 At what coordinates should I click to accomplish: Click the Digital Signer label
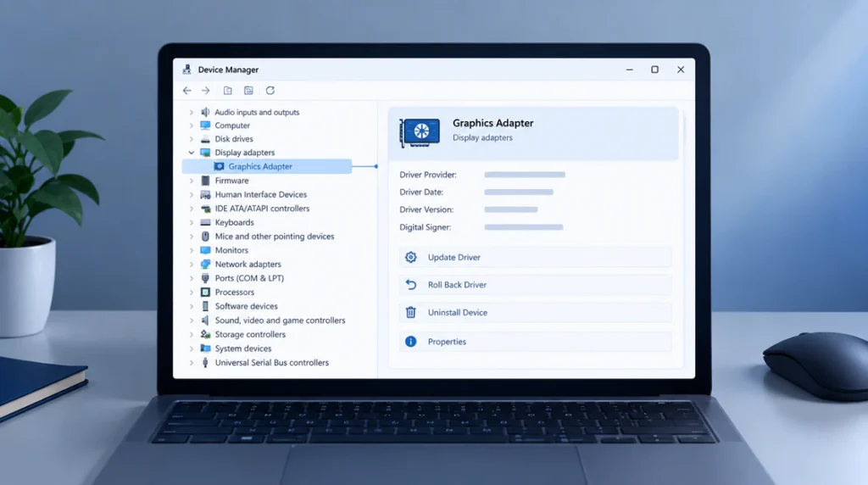(426, 227)
